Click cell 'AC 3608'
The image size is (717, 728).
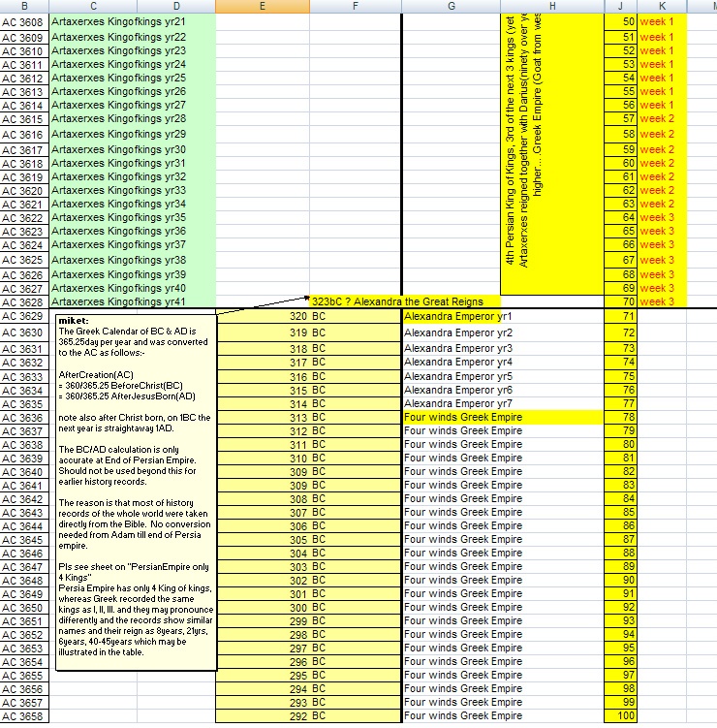24,22
